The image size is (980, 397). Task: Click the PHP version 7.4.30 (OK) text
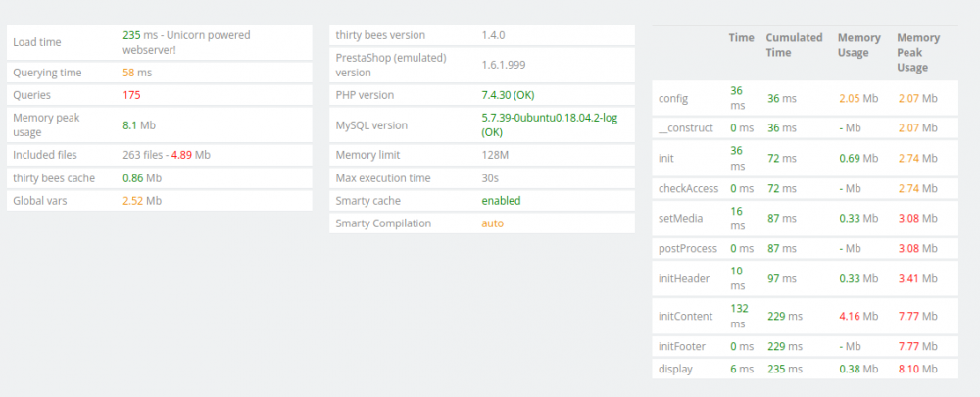point(508,95)
